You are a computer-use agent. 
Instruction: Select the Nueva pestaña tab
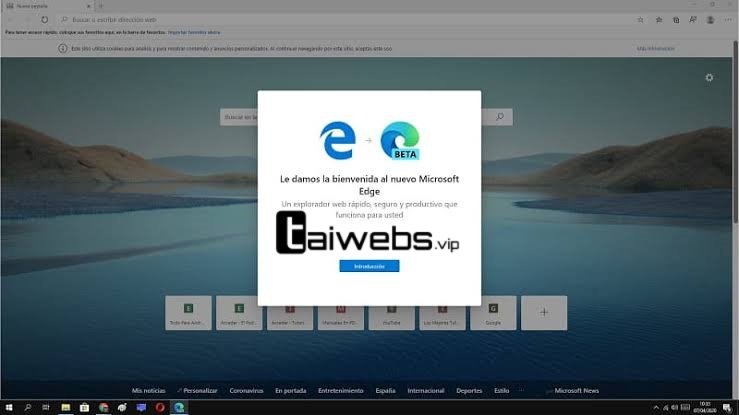click(47, 6)
